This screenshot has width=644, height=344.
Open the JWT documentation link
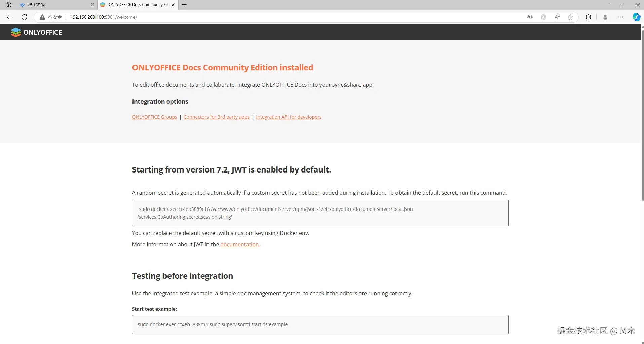240,244
